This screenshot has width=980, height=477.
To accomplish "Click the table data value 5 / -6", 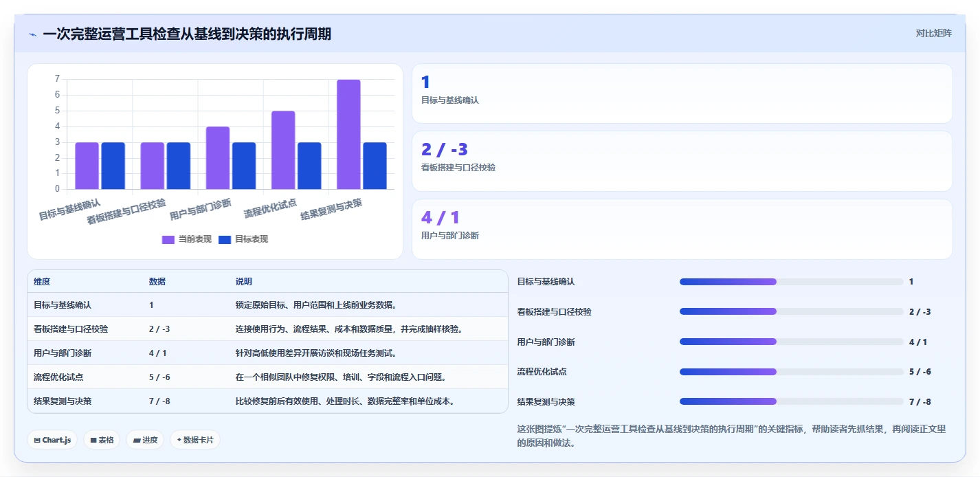I will (159, 377).
